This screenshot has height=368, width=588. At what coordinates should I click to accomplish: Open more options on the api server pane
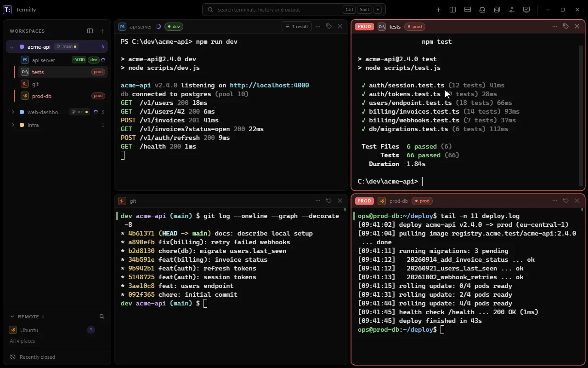tap(318, 26)
